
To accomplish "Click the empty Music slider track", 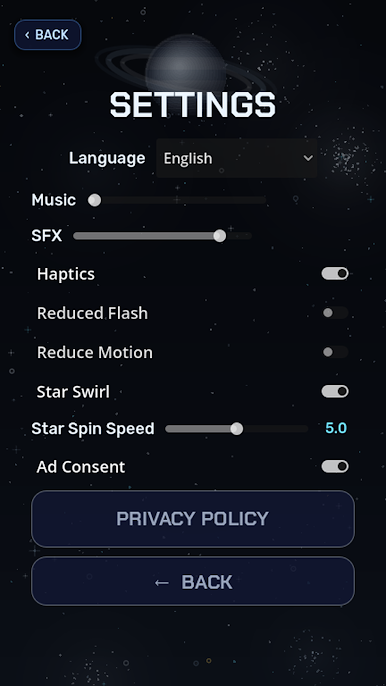I will coord(183,200).
